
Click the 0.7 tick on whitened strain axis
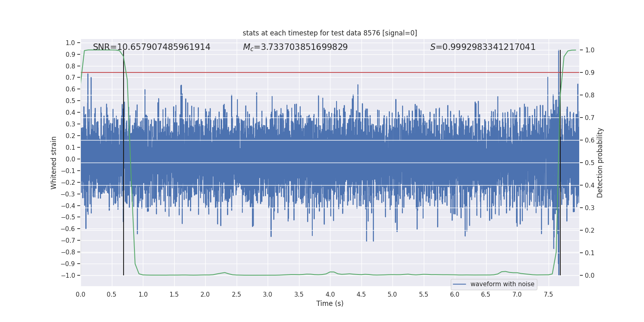[x=70, y=77]
